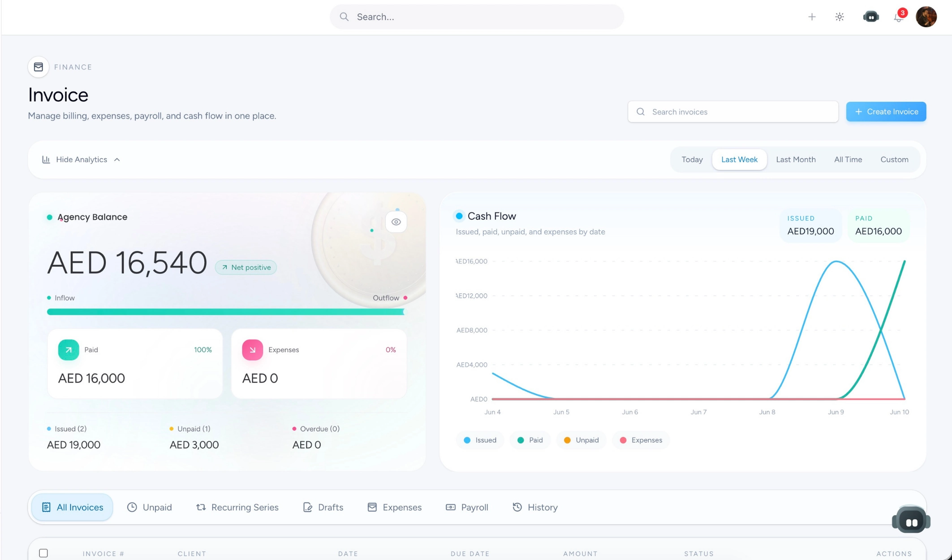Open the All Invoices tab

tap(72, 507)
